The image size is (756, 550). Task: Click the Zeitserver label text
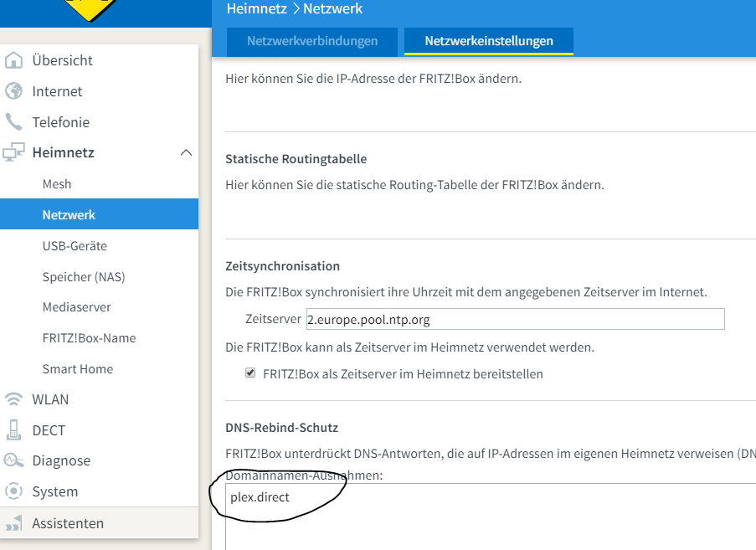tap(273, 319)
